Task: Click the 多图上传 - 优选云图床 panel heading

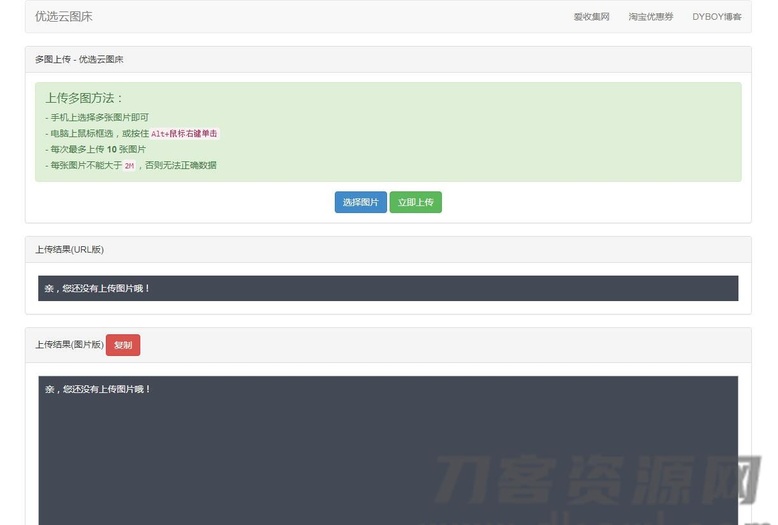Action: point(79,60)
